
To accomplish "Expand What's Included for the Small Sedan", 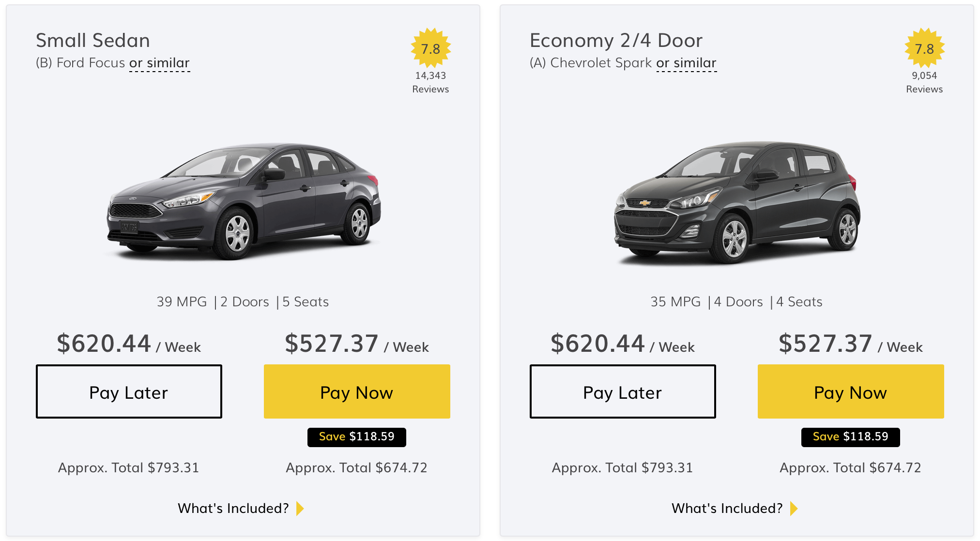I will [x=232, y=508].
